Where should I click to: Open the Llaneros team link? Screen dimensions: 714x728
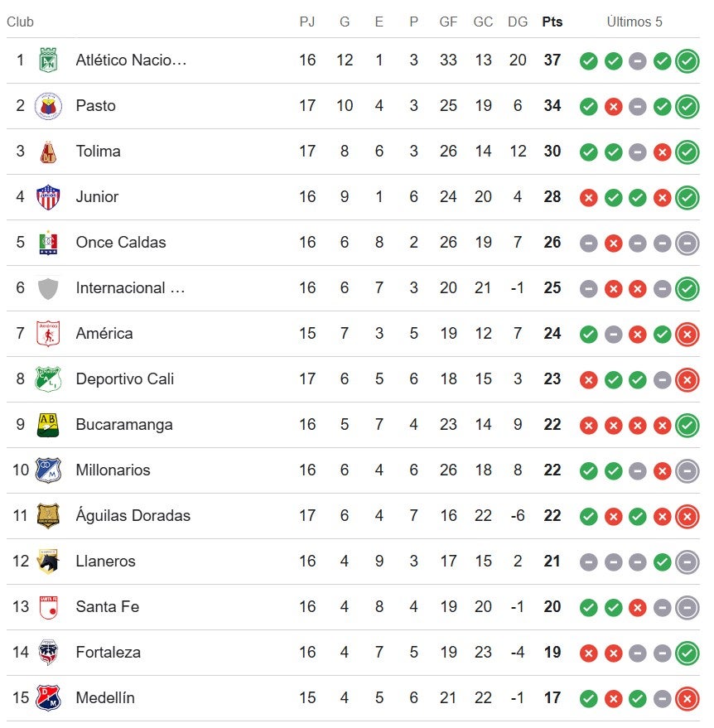click(105, 562)
